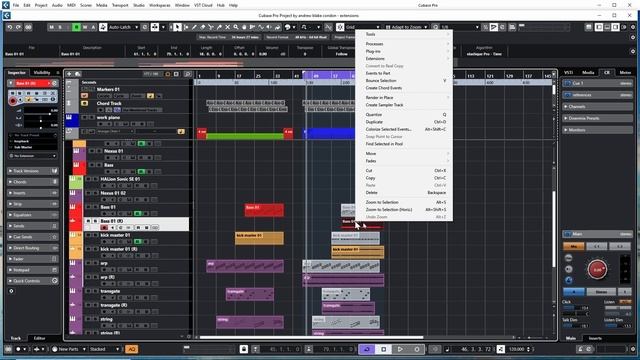Expand the Equalizers inspector section
The image size is (640, 360).
coord(33,215)
